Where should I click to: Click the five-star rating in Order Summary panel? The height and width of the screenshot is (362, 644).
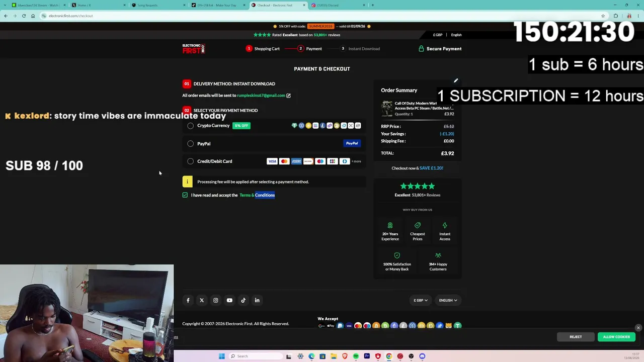tap(417, 186)
